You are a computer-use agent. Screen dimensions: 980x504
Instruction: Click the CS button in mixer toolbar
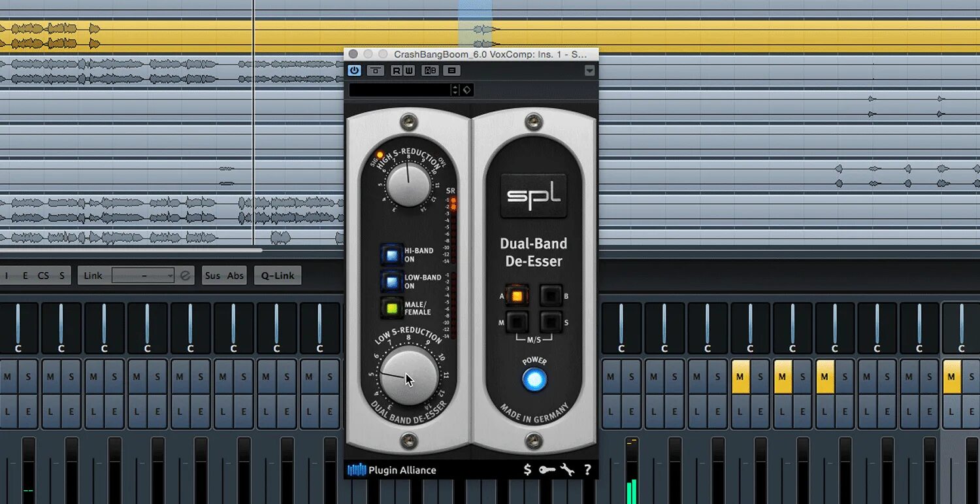[x=43, y=275]
